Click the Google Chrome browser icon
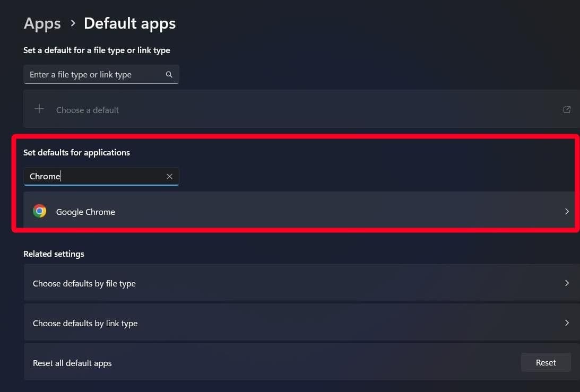This screenshot has height=392, width=580. tap(39, 211)
